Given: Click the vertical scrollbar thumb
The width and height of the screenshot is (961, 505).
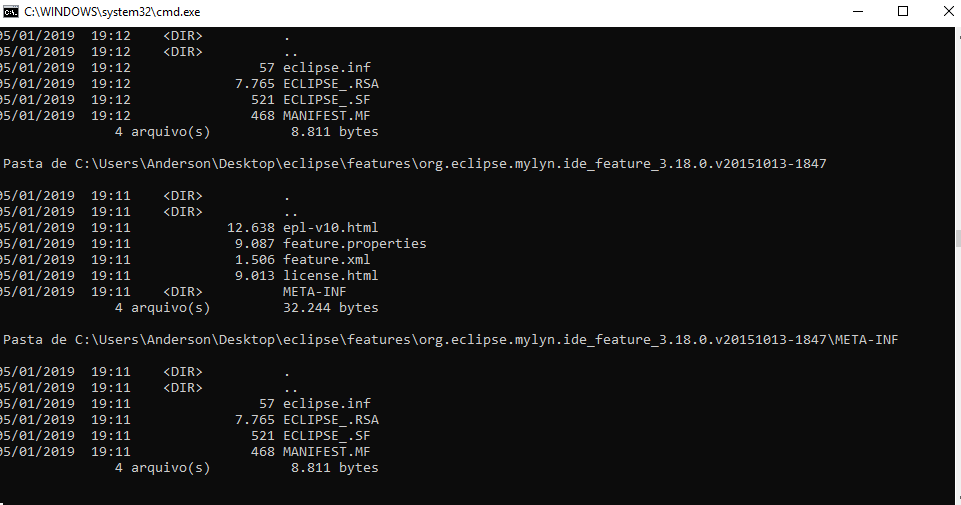Looking at the screenshot, I should [x=957, y=238].
